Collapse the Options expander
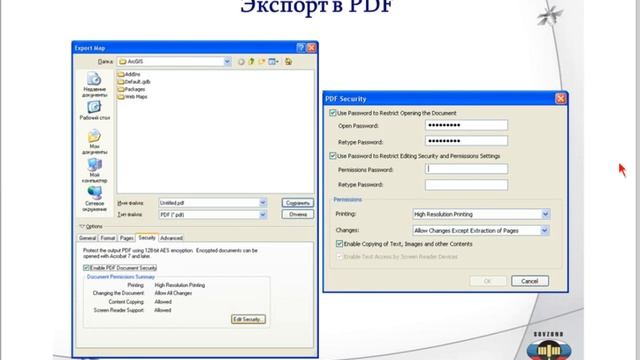Image resolution: width=640 pixels, height=360 pixels. pyautogui.click(x=82, y=226)
